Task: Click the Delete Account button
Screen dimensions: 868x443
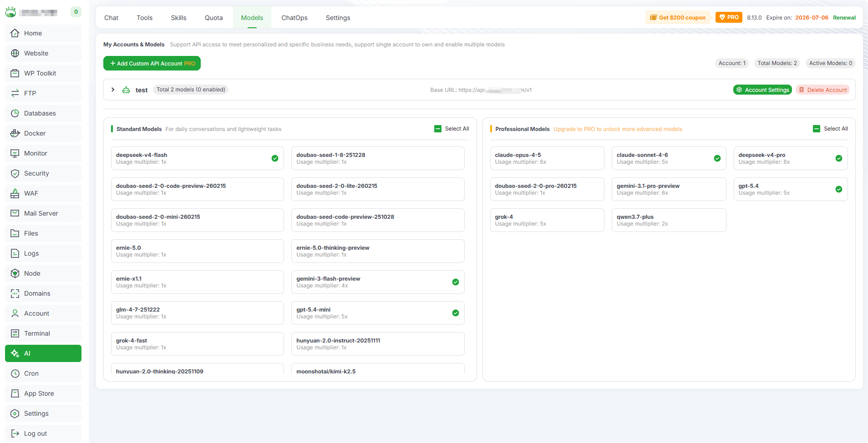Action: tap(823, 90)
